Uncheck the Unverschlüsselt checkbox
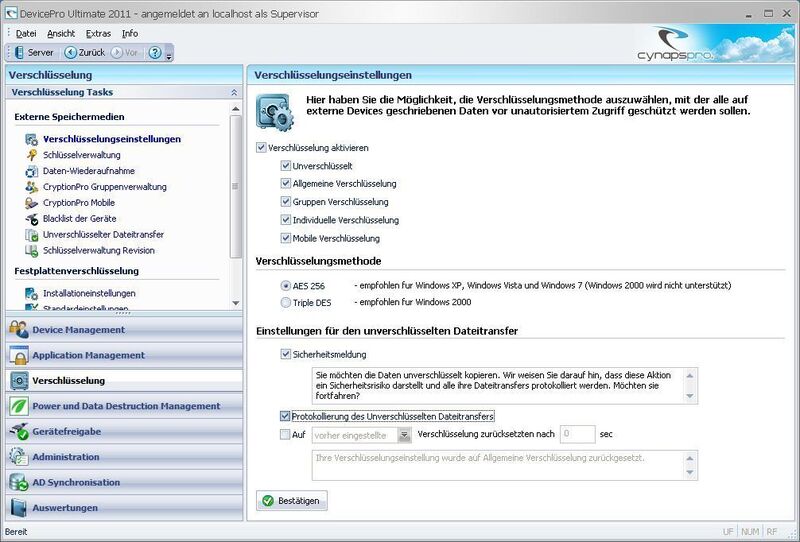This screenshot has width=800, height=542. [x=286, y=165]
